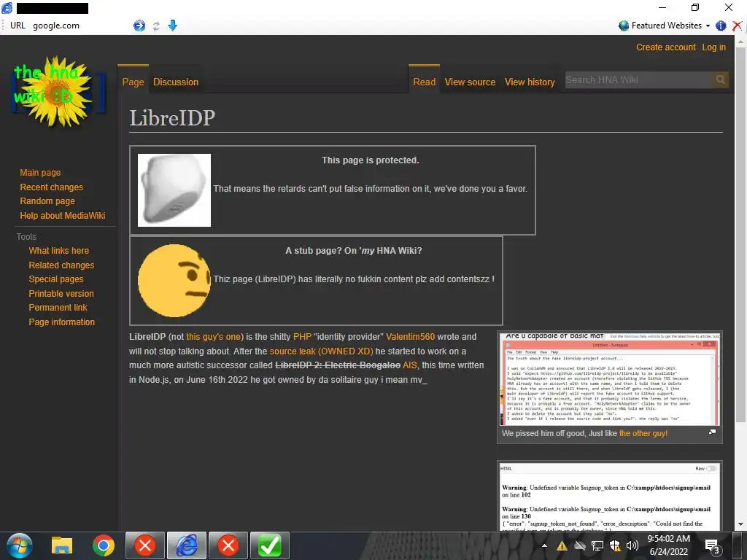
Task: Open Recent changes in sidebar
Action: coord(52,187)
